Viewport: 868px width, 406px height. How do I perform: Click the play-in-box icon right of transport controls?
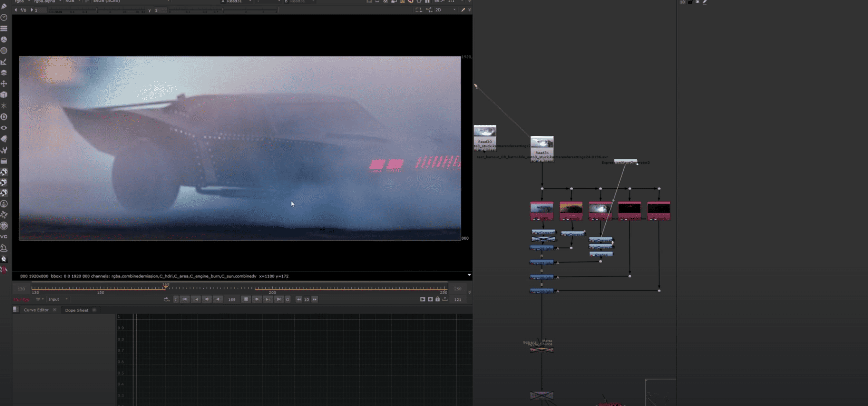click(x=422, y=299)
